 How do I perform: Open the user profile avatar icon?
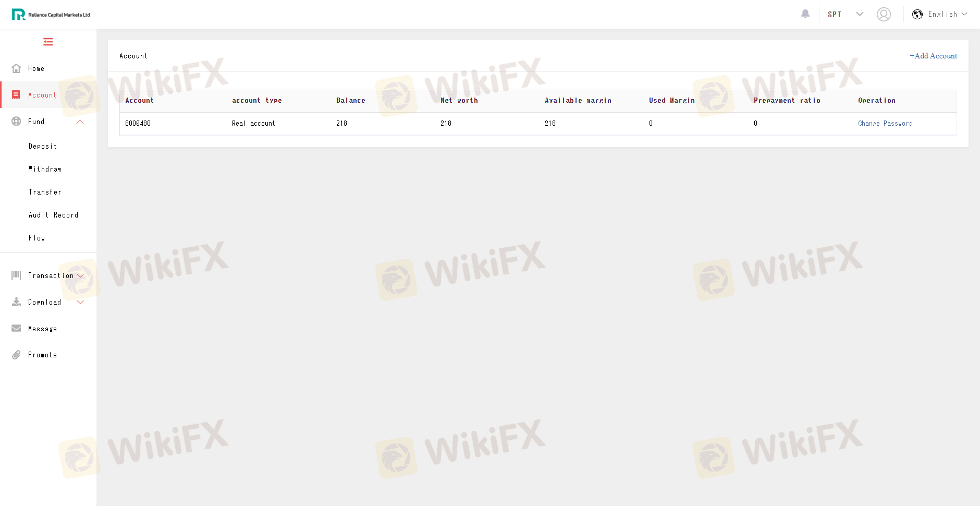(x=884, y=14)
